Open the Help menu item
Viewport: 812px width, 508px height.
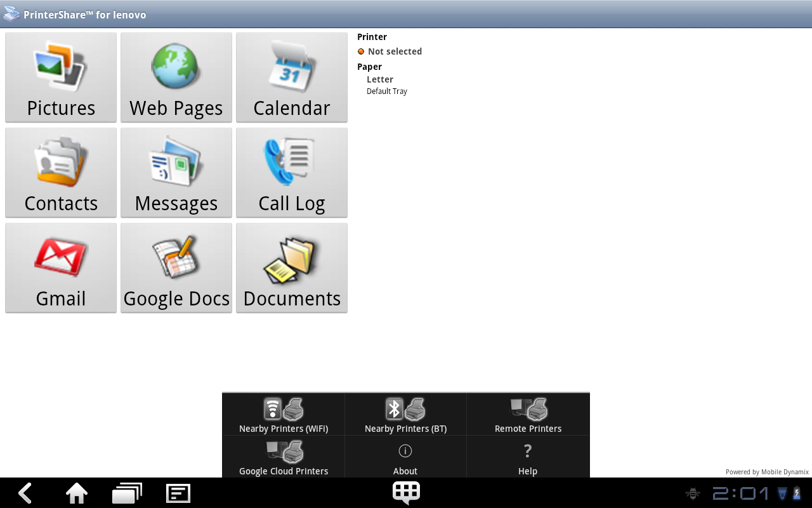pyautogui.click(x=528, y=457)
